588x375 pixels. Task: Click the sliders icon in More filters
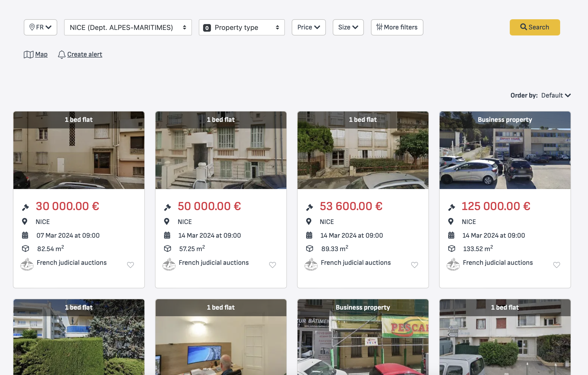tap(379, 27)
